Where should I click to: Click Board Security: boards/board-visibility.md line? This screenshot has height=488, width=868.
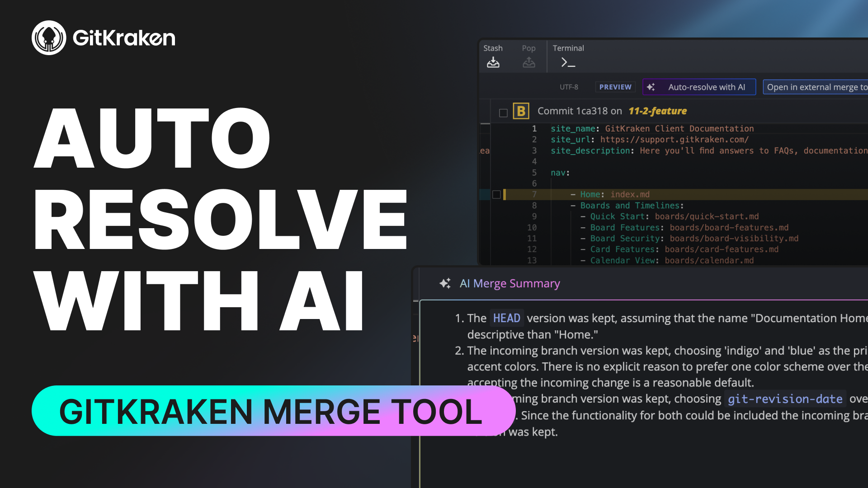(x=689, y=238)
